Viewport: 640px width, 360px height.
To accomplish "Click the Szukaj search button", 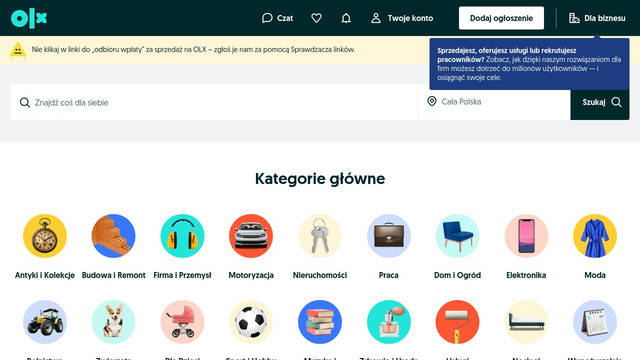I will pyautogui.click(x=600, y=102).
